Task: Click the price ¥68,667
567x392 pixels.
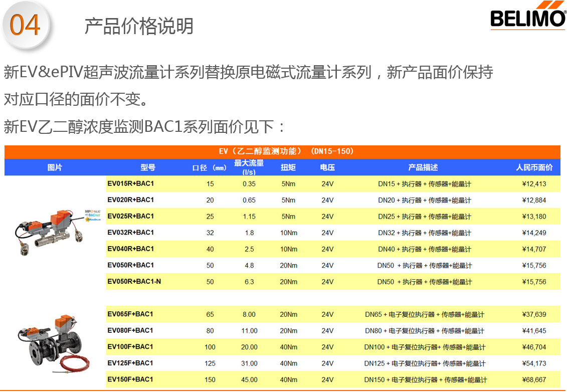Action: tap(534, 379)
